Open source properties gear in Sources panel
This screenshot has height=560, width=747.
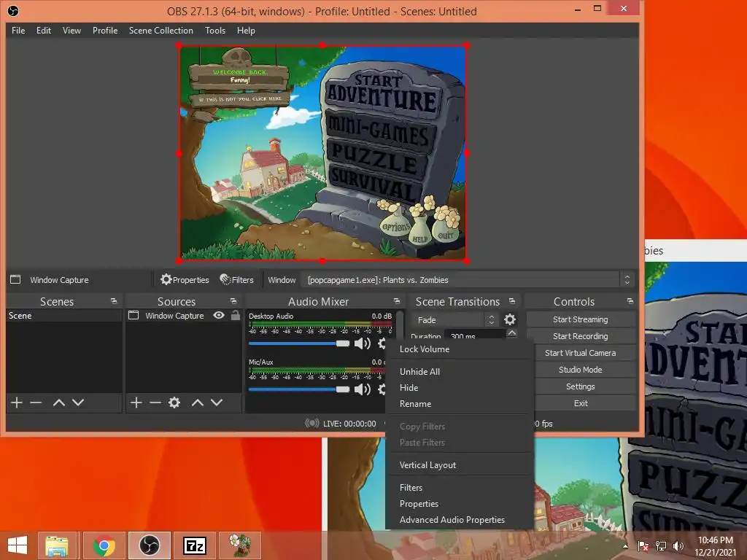click(x=174, y=402)
